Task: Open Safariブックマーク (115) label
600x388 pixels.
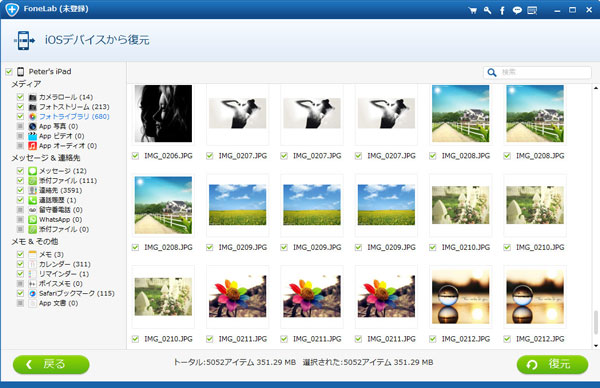Action: pos(77,293)
